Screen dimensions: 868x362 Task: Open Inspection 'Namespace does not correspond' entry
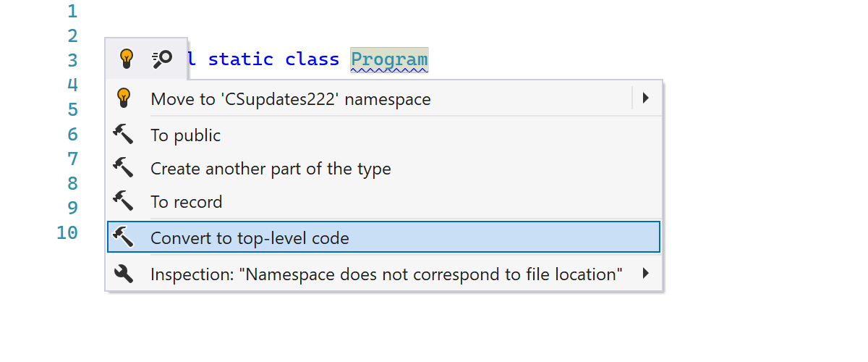386,274
